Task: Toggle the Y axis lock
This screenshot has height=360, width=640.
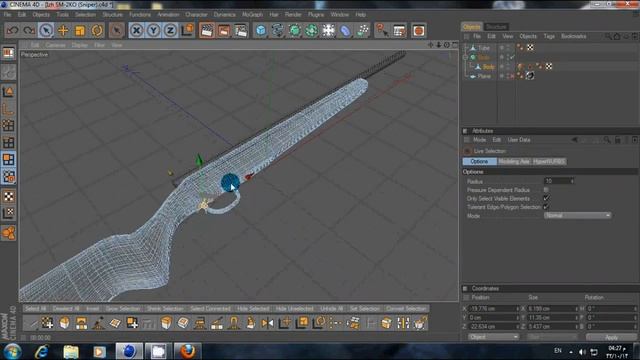Action: coord(153,31)
